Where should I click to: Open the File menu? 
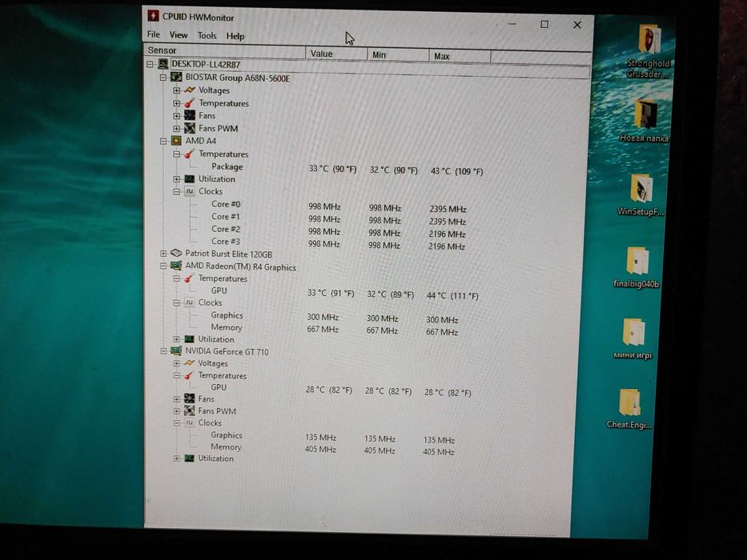(x=154, y=34)
